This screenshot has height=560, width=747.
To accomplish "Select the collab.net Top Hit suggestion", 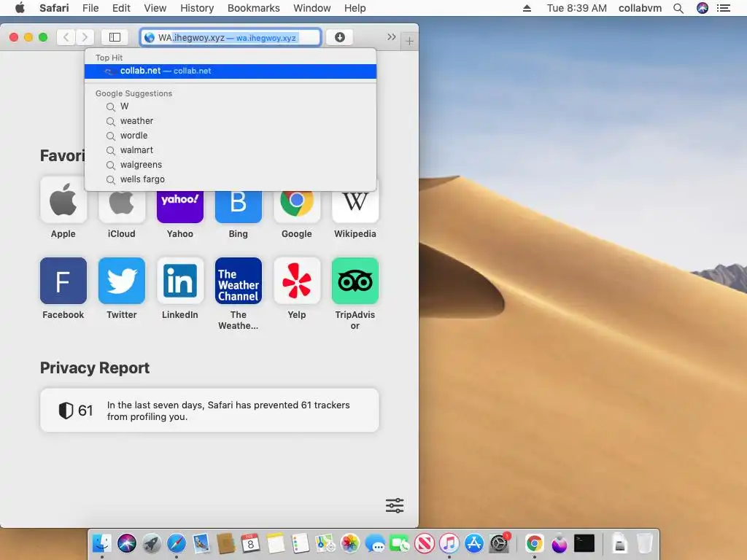I will 231,71.
